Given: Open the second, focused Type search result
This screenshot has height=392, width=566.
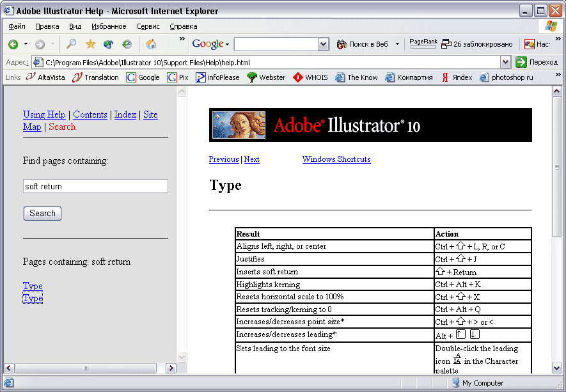Looking at the screenshot, I should coord(33,298).
